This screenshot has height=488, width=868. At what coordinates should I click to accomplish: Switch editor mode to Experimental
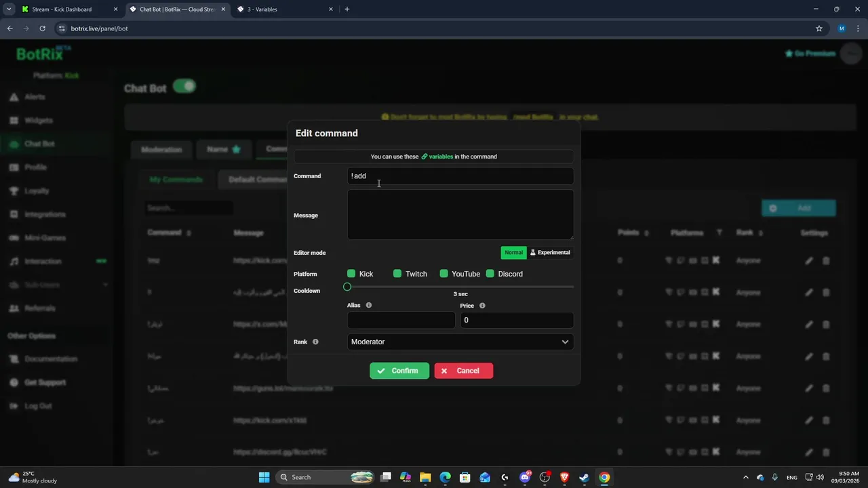(x=550, y=252)
